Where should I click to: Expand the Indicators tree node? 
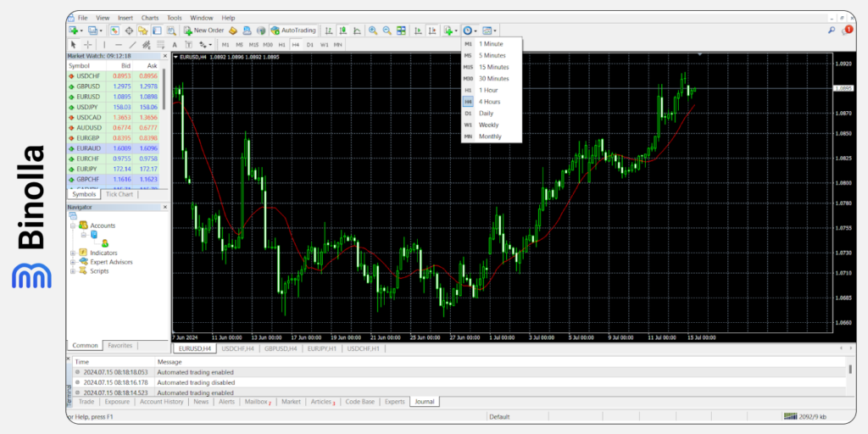[x=73, y=253]
